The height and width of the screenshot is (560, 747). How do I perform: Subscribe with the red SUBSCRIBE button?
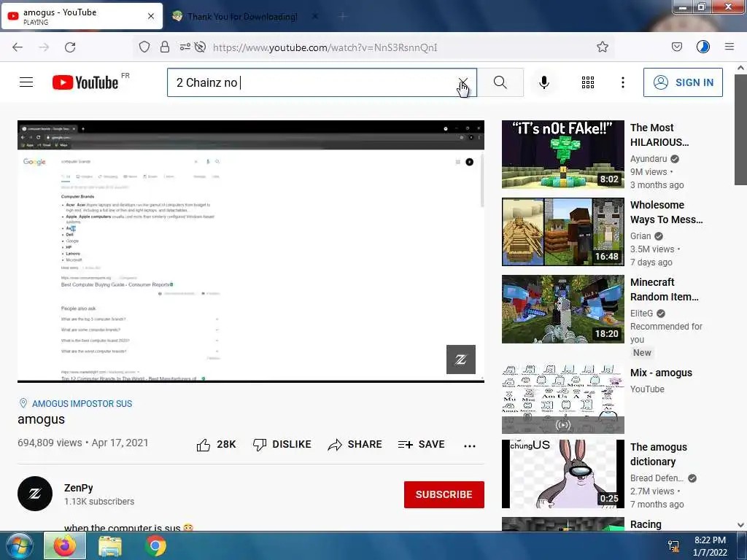(444, 494)
